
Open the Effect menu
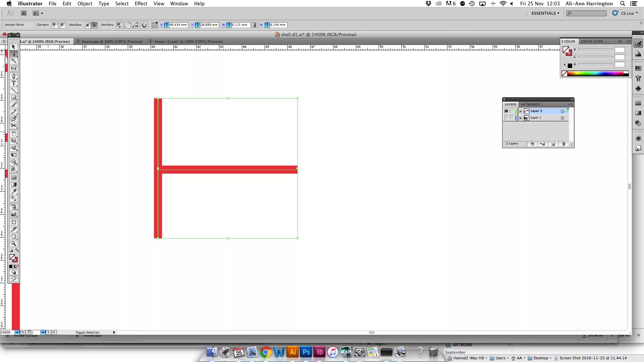pos(141,4)
